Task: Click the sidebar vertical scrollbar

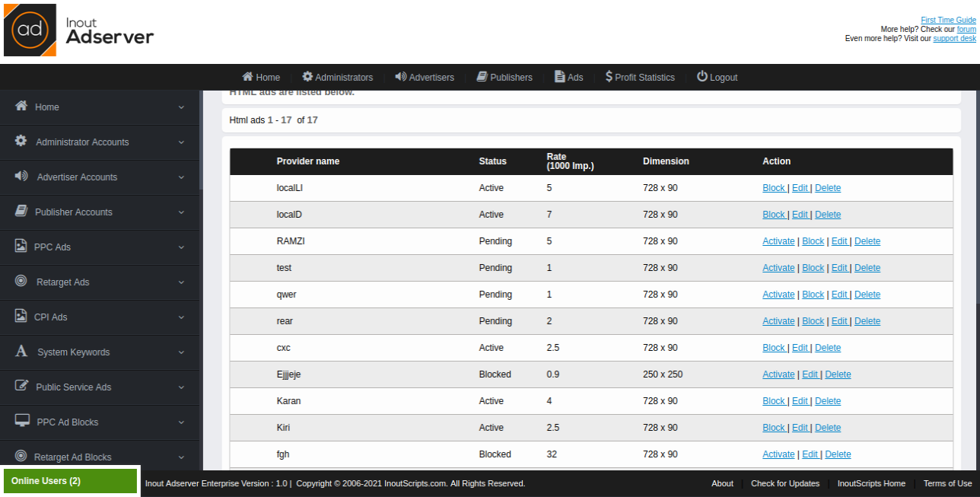Action: (201, 141)
